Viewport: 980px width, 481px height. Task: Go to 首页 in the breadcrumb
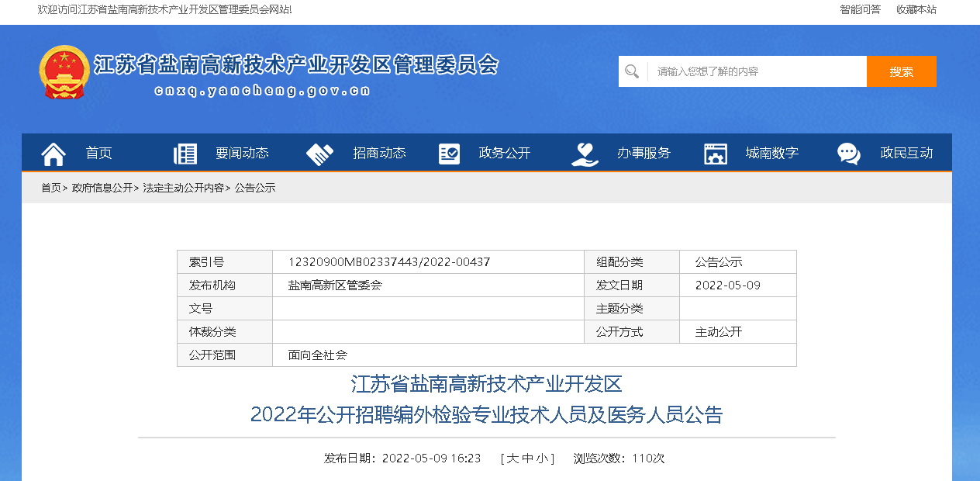[51, 188]
